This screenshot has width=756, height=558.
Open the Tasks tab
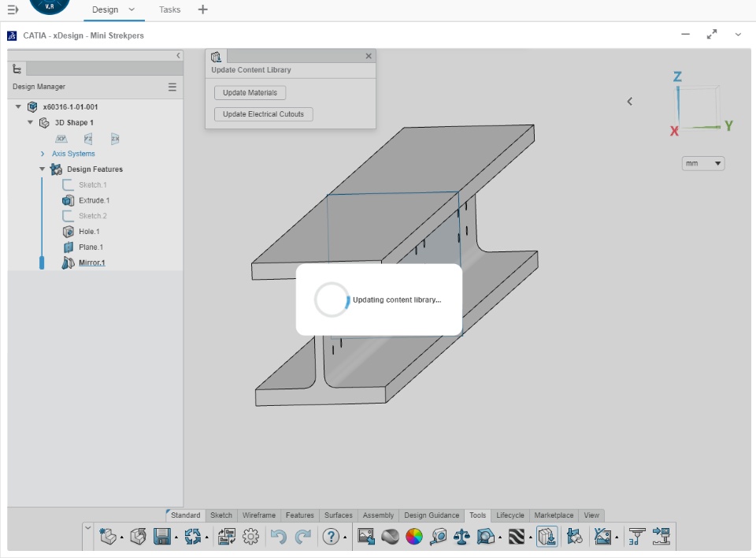170,9
